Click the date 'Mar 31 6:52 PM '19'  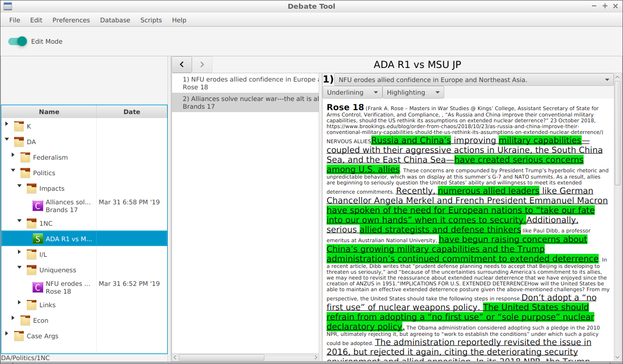(129, 283)
